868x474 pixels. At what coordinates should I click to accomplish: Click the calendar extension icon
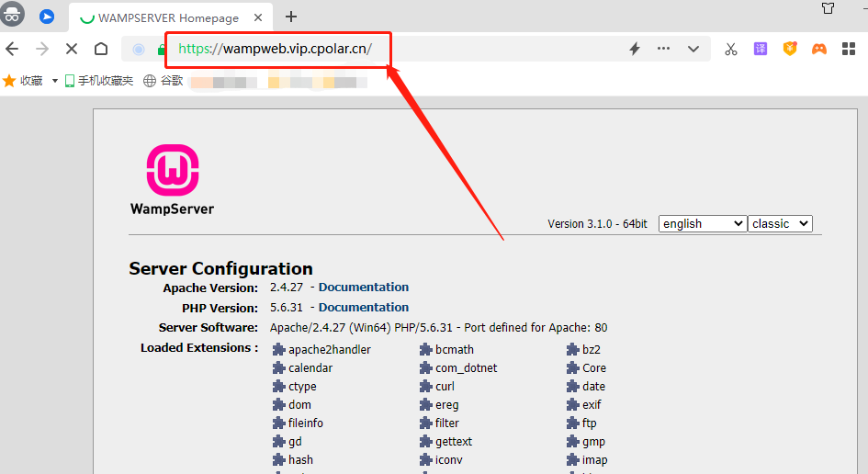coord(278,367)
